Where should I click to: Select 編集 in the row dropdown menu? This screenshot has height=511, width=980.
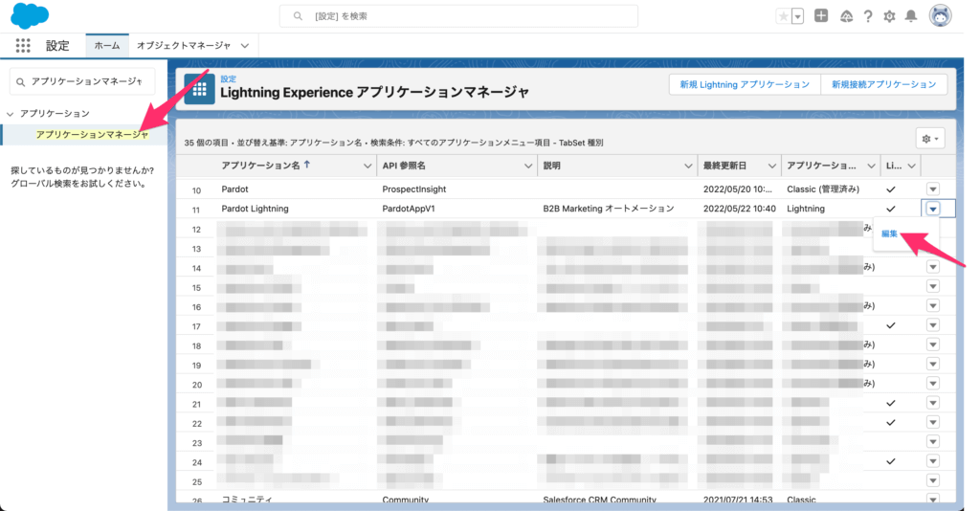889,233
